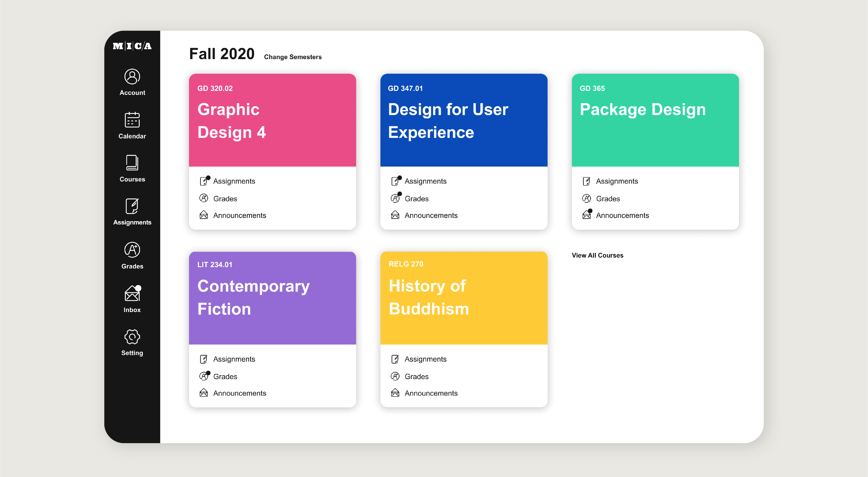Click View All Courses link
The image size is (868, 477).
pos(597,255)
